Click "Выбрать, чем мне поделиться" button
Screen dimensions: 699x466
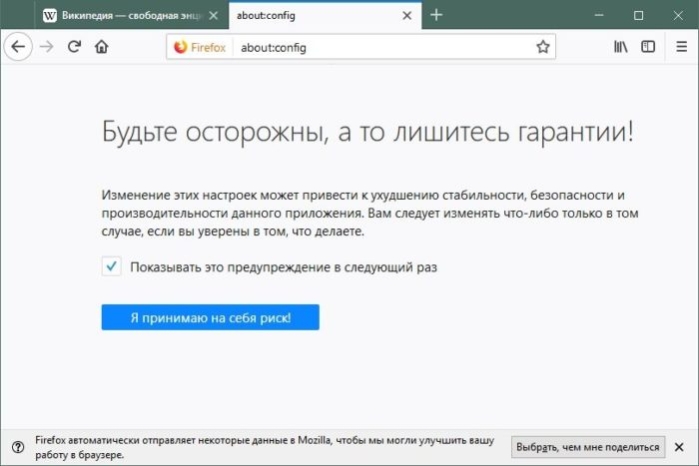pyautogui.click(x=588, y=447)
